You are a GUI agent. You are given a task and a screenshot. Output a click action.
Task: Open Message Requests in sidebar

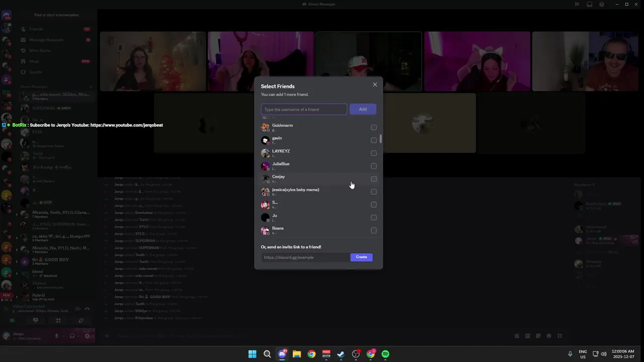point(55,40)
